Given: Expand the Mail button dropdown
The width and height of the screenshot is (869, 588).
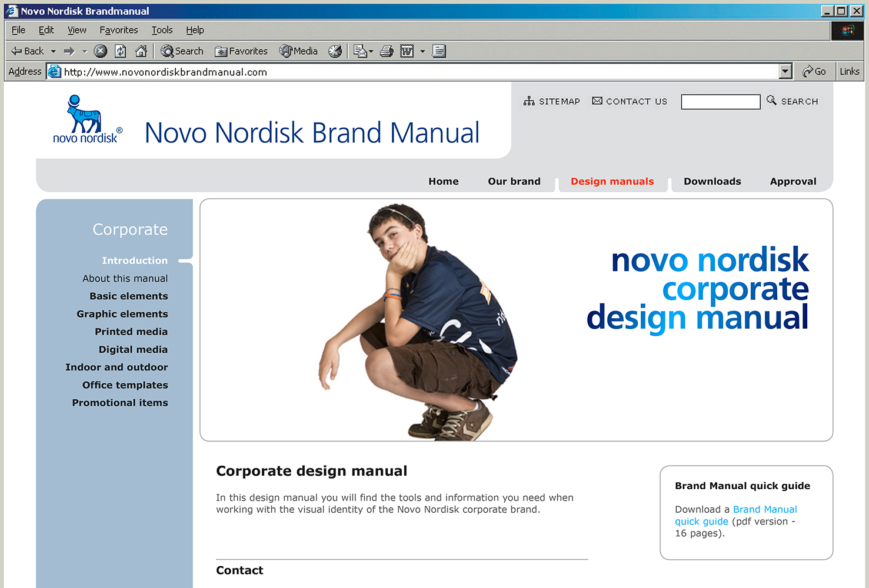Looking at the screenshot, I should click(371, 52).
